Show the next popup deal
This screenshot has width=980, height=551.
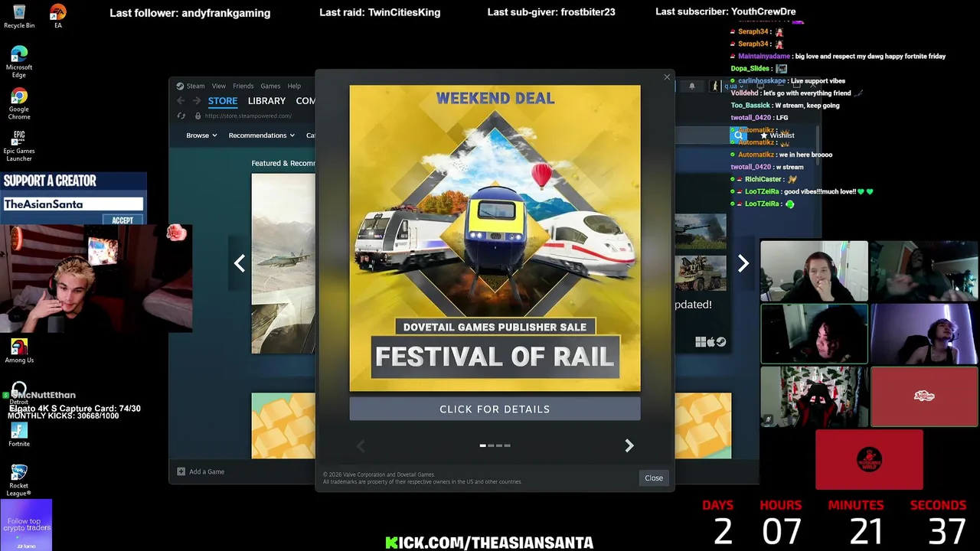(629, 445)
